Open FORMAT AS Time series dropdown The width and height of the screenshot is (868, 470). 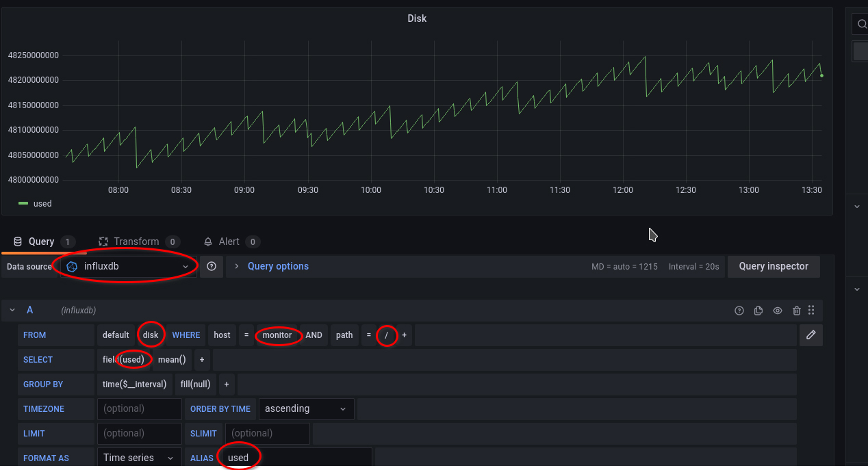(139, 458)
